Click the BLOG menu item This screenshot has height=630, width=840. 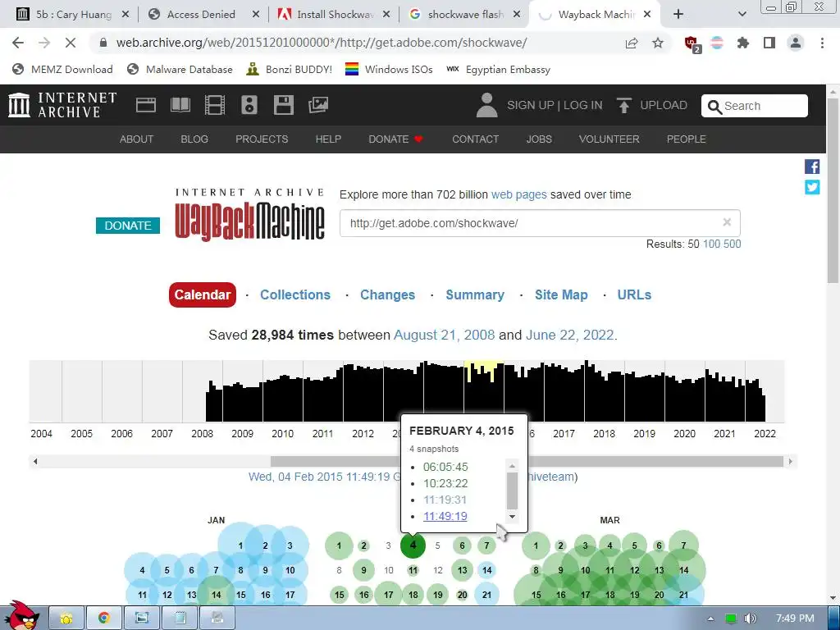[x=194, y=139]
